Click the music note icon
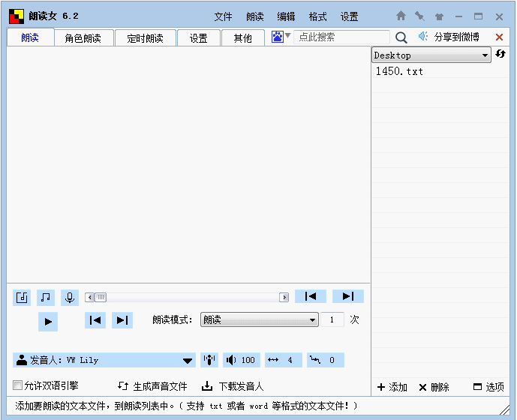This screenshot has height=420, width=517. [x=46, y=298]
